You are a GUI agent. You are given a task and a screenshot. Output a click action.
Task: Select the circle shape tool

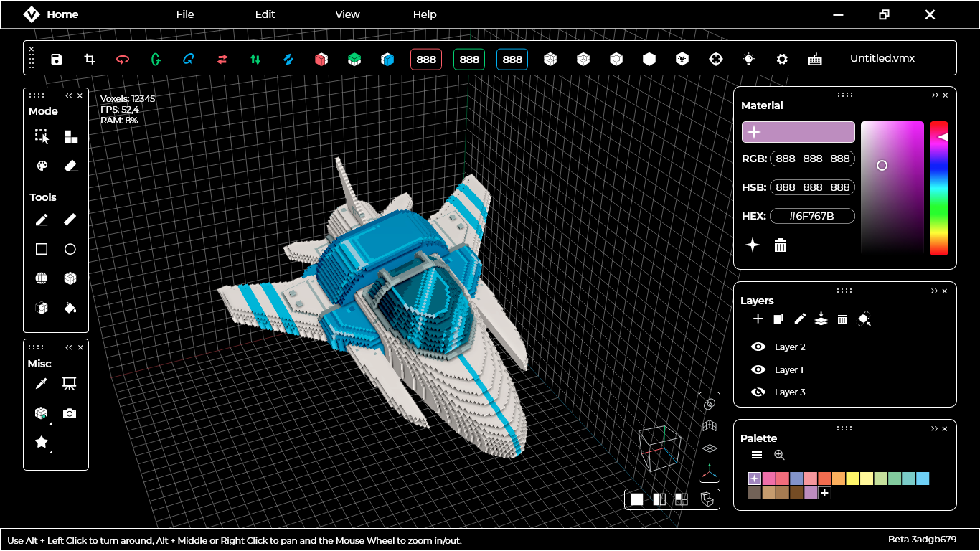click(x=70, y=249)
